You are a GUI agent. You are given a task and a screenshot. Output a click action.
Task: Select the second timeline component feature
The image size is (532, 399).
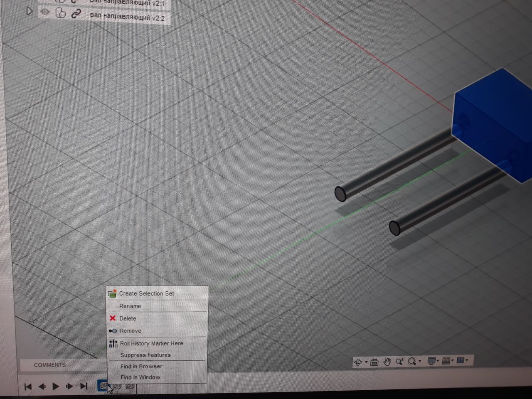[x=117, y=386]
